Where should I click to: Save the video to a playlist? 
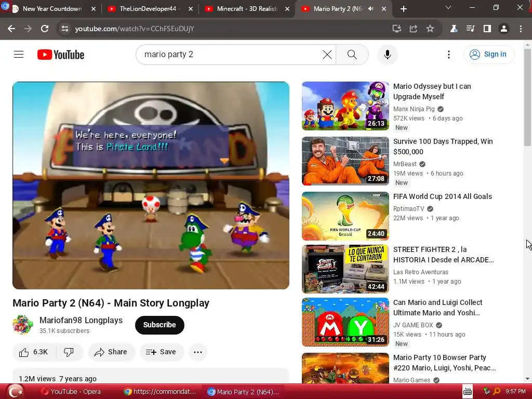(x=162, y=352)
